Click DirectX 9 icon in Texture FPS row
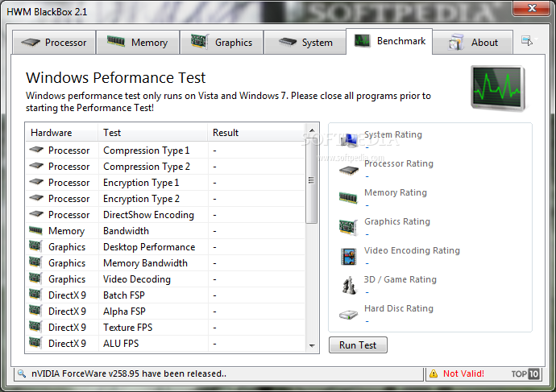The image size is (556, 392). 35,327
